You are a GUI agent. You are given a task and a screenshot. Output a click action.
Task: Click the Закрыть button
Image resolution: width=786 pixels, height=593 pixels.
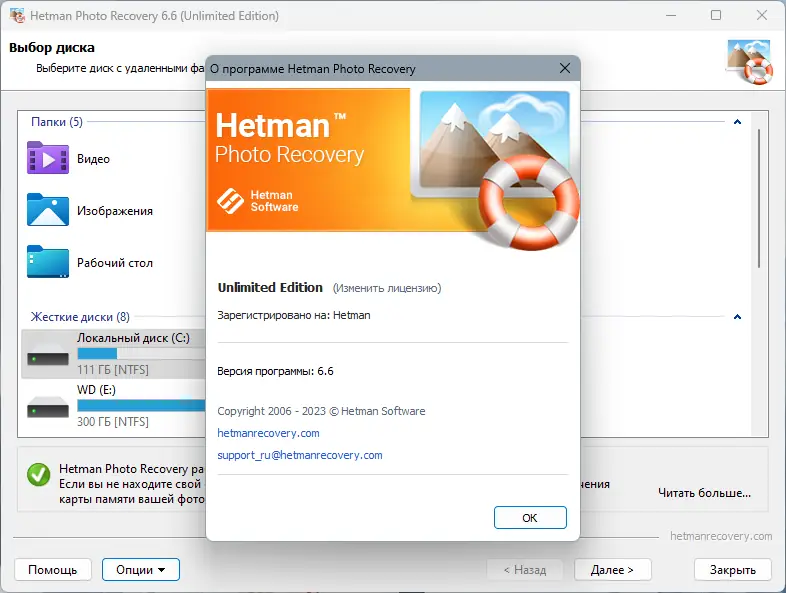pos(732,569)
